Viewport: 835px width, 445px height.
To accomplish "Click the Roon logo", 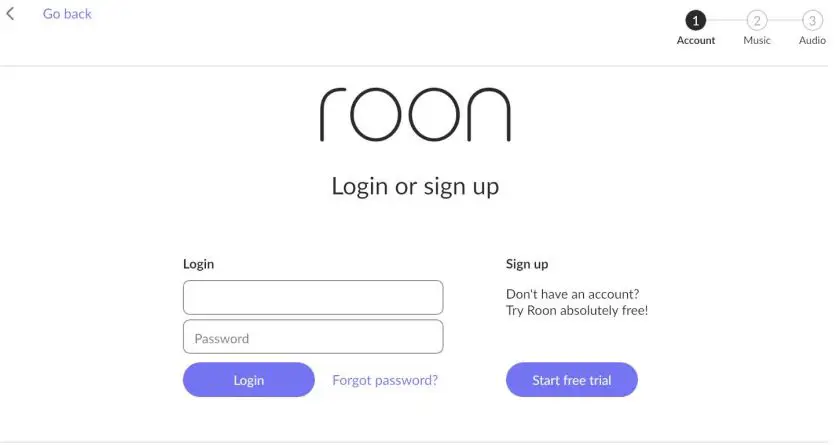I will [x=415, y=115].
